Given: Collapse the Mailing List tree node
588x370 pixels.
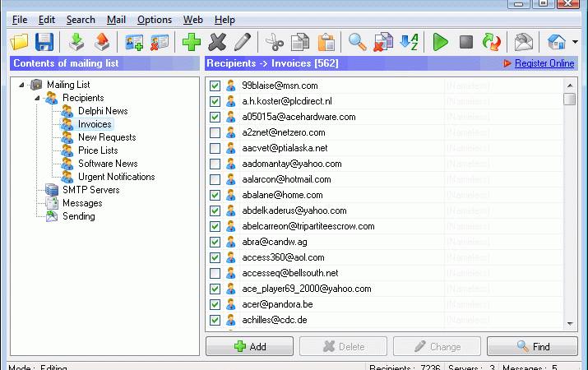Looking at the screenshot, I should pyautogui.click(x=21, y=85).
